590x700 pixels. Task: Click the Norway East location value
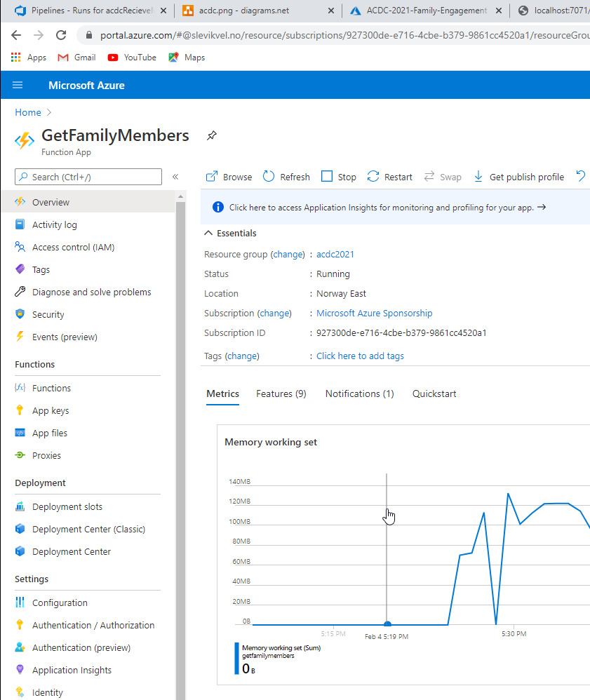point(341,293)
